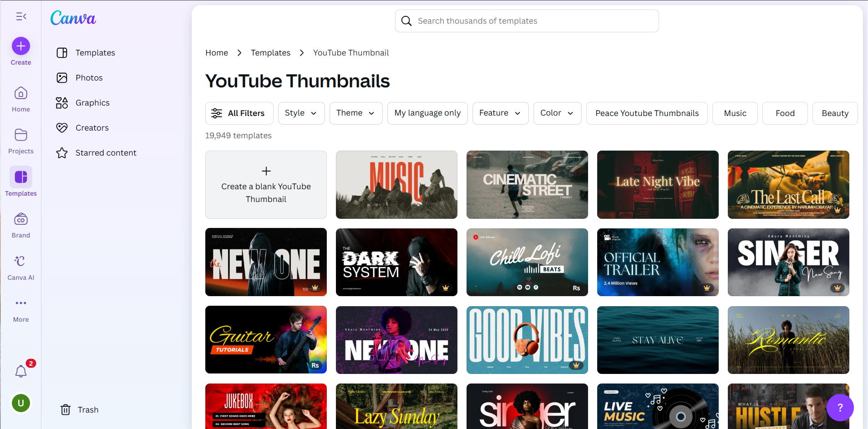Screen dimensions: 868x429
Task: Toggle the Food filter chip
Action: [784, 113]
